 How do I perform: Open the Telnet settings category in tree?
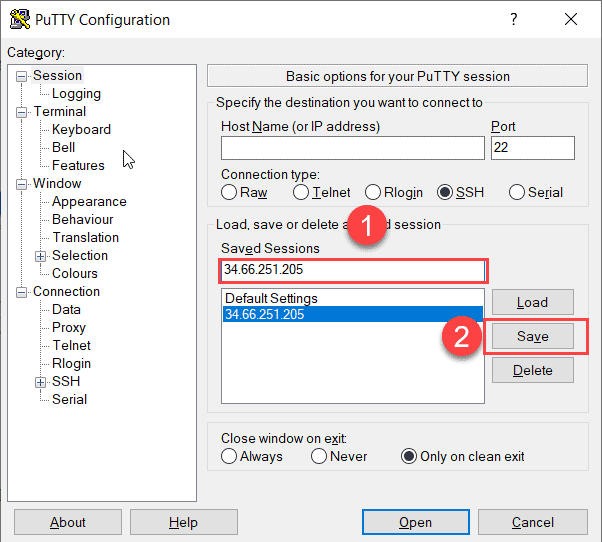(x=71, y=346)
